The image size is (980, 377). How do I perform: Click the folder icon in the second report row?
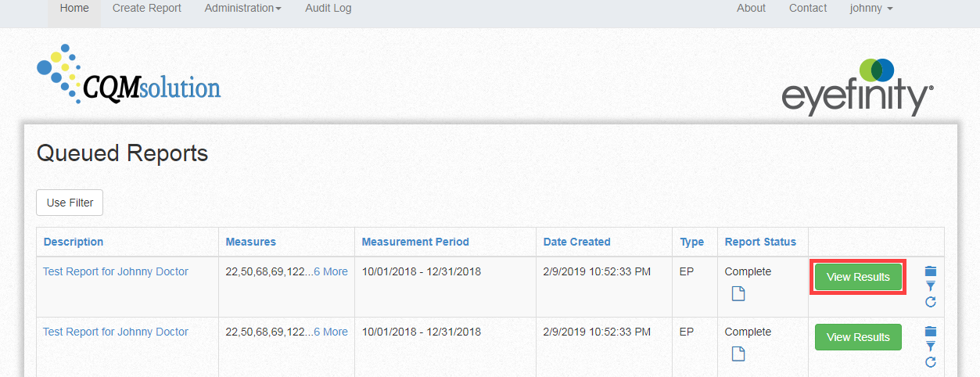click(x=930, y=332)
